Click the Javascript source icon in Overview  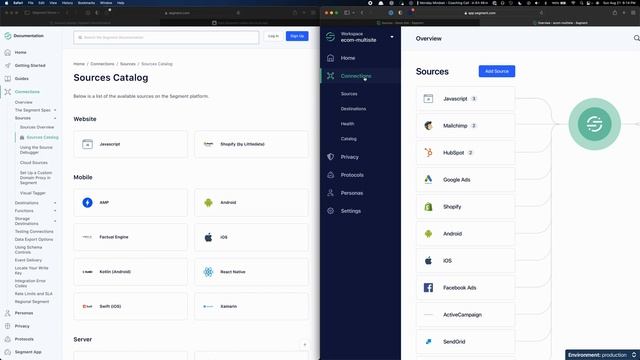coord(428,98)
